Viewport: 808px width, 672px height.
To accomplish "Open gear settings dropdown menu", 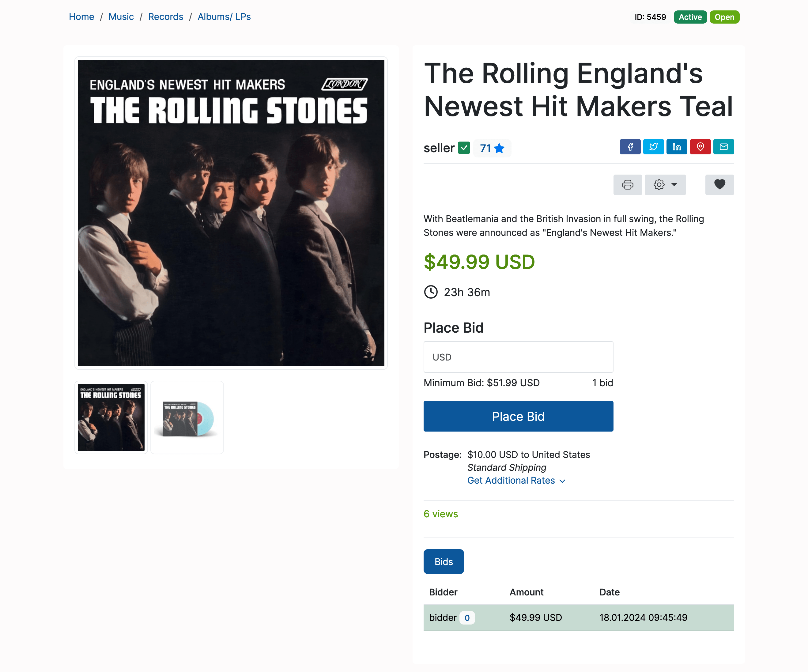I will point(665,185).
